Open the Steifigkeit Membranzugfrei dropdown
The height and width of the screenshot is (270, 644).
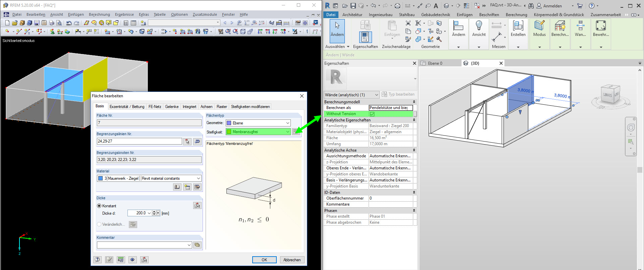258,132
